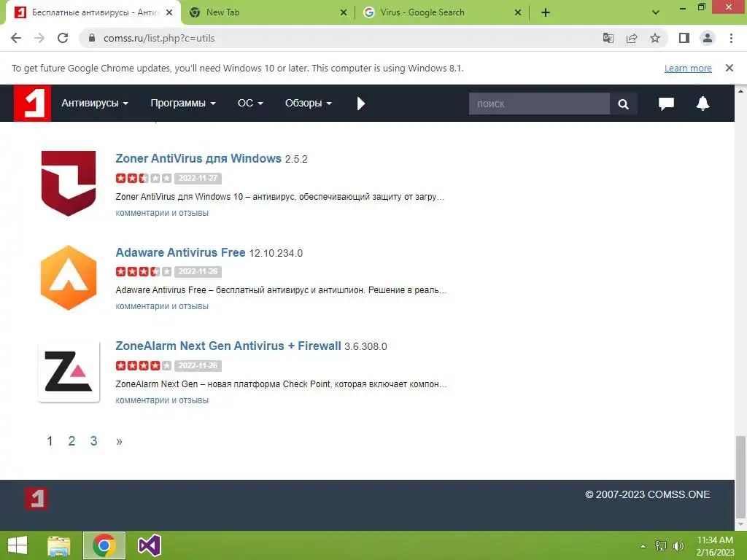This screenshot has width=747, height=560.
Task: Close the New Tab tab
Action: pyautogui.click(x=344, y=13)
